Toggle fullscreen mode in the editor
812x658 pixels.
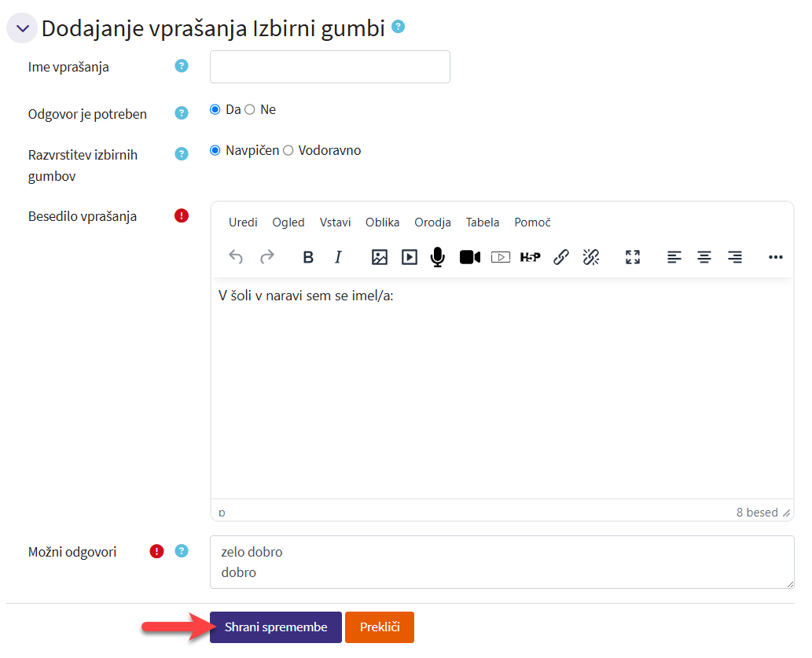[633, 257]
